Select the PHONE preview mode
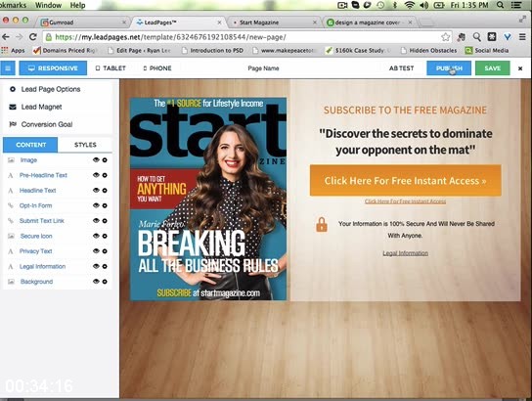Image resolution: width=532 pixels, height=401 pixels. pyautogui.click(x=157, y=68)
